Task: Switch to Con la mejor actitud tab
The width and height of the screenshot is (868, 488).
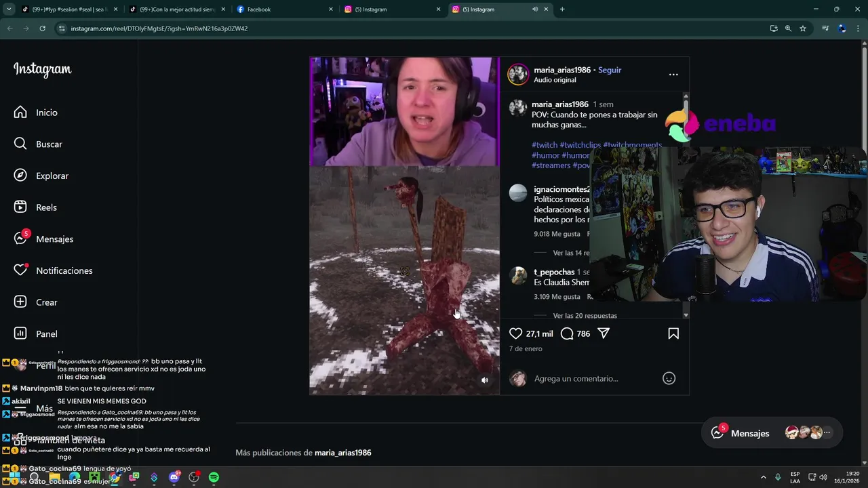Action: pos(177,9)
